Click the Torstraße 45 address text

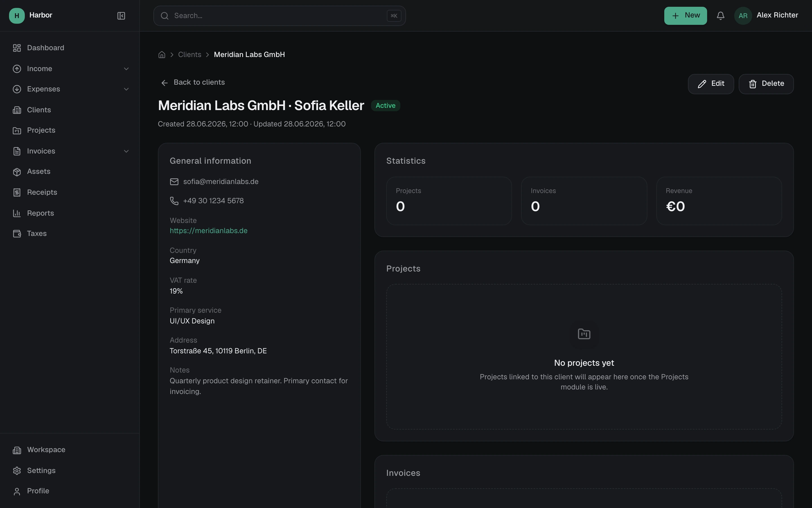(x=218, y=351)
